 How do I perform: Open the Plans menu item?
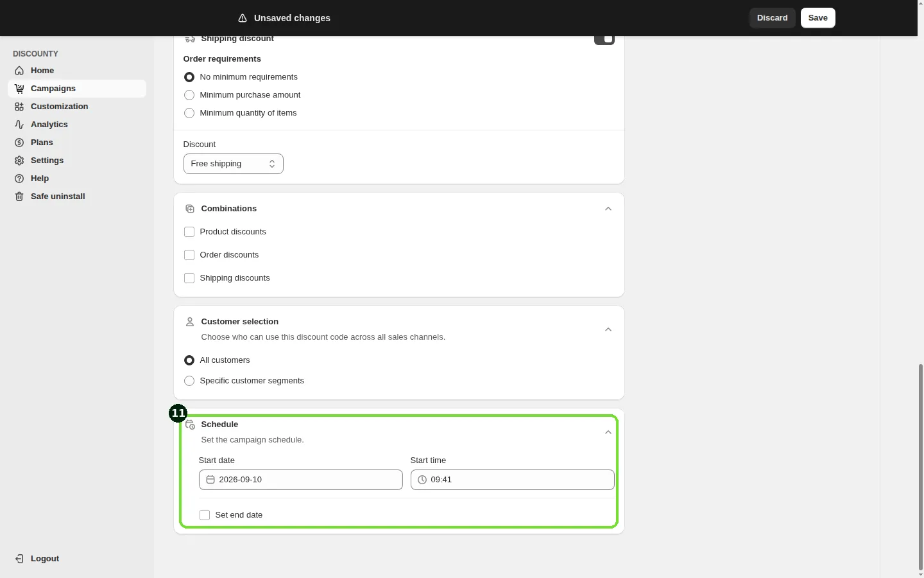click(77, 143)
